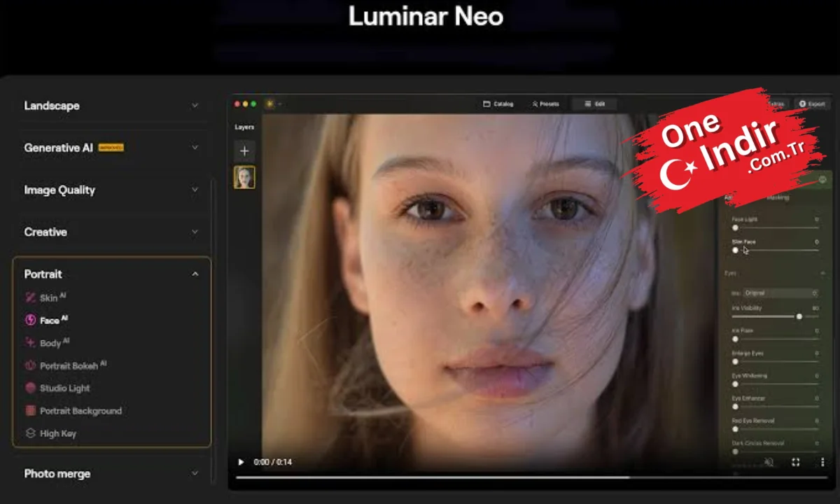Click the Layers panel label

click(x=244, y=127)
